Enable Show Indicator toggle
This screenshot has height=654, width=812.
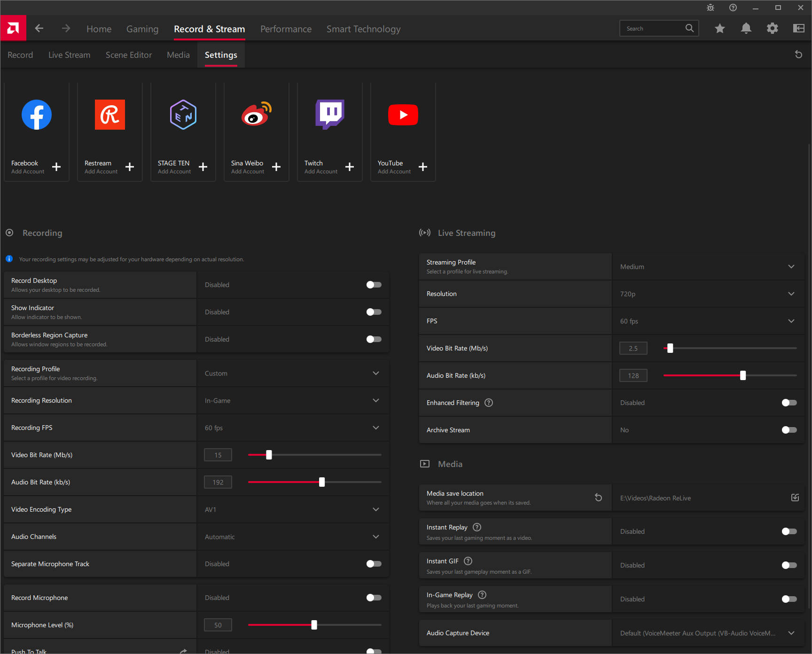(374, 312)
